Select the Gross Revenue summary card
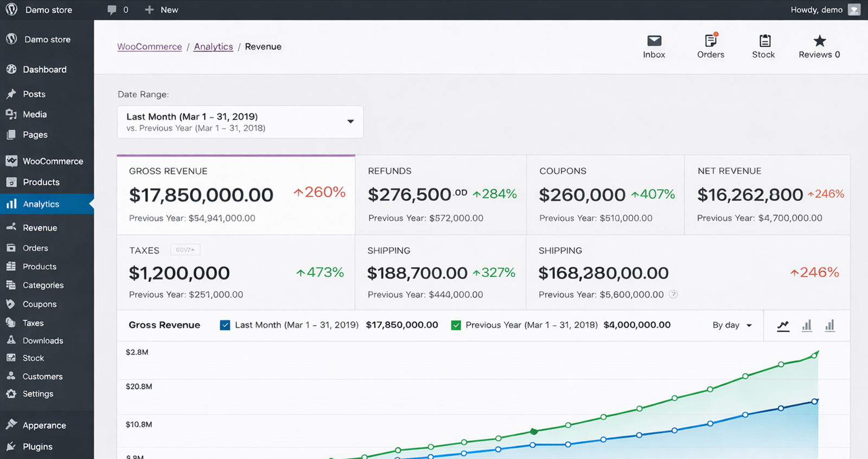This screenshot has height=459, width=868. click(236, 195)
